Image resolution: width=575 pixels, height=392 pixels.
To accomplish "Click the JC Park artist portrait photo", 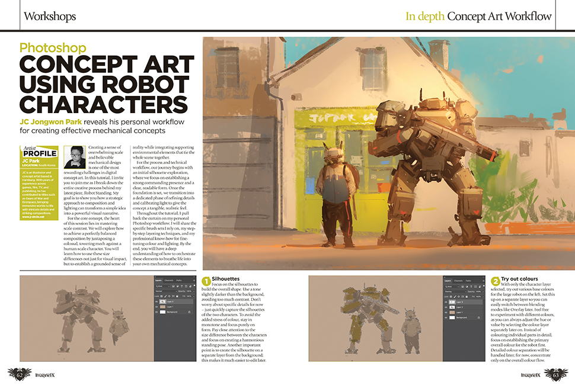I will pyautogui.click(x=75, y=157).
